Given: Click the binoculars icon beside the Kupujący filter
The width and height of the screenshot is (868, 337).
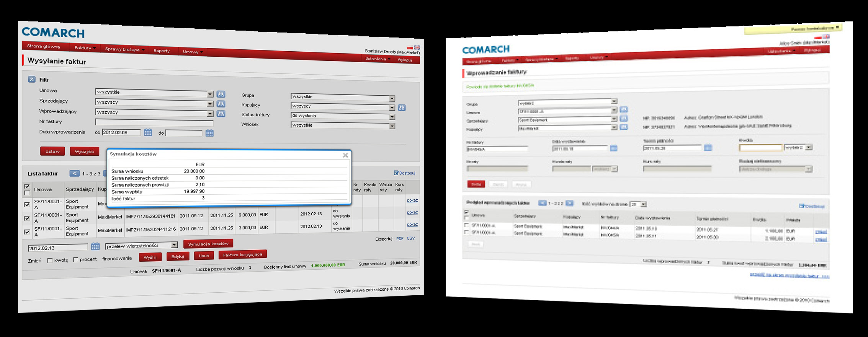Looking at the screenshot, I should click(402, 108).
